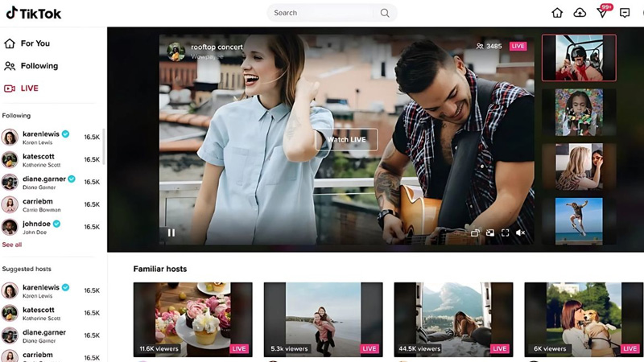Open the pop-out window icon on player
Screen dimensions: 644x362
pyautogui.click(x=475, y=233)
